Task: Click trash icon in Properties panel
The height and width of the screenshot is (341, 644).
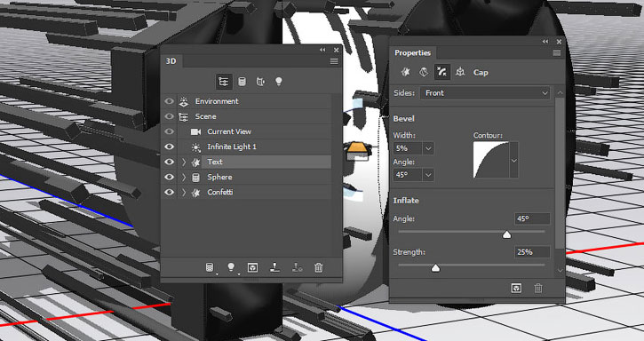Action: pyautogui.click(x=538, y=289)
